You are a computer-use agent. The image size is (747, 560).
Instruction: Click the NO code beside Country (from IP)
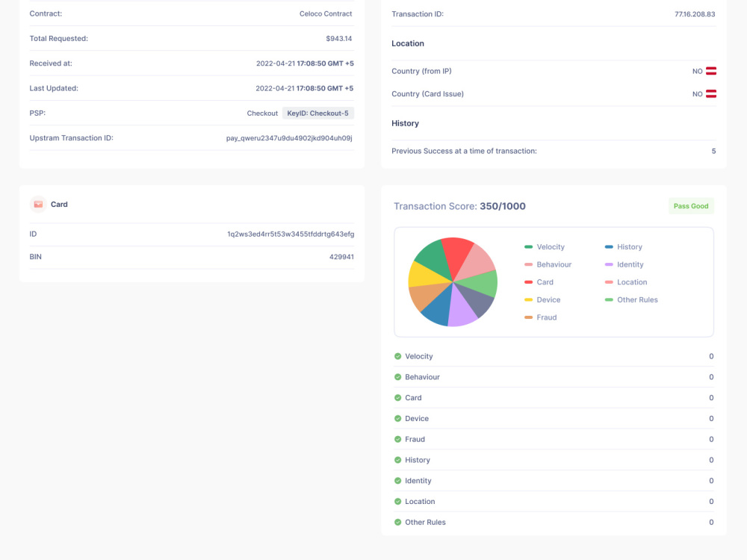[698, 71]
